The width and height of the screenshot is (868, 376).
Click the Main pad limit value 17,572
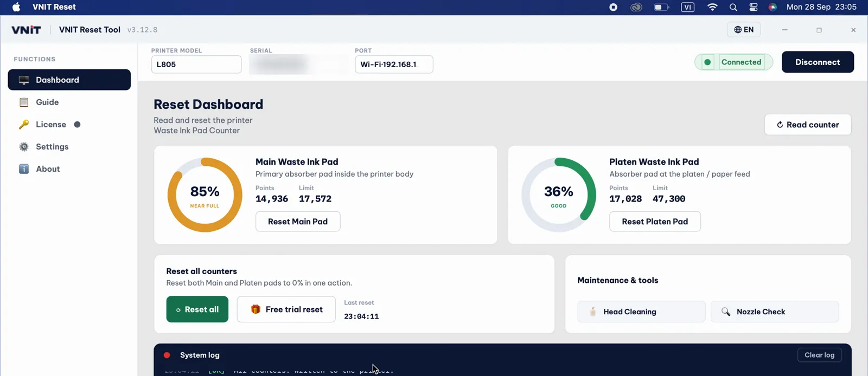315,199
